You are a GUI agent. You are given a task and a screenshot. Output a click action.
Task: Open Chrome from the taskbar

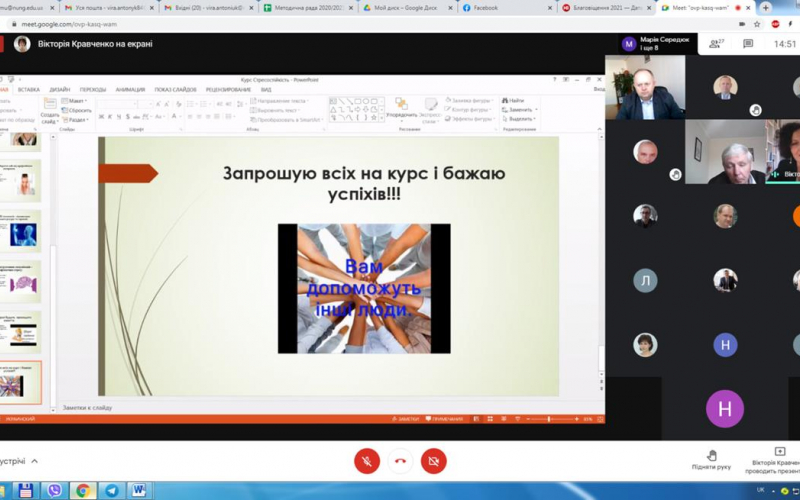point(83,490)
